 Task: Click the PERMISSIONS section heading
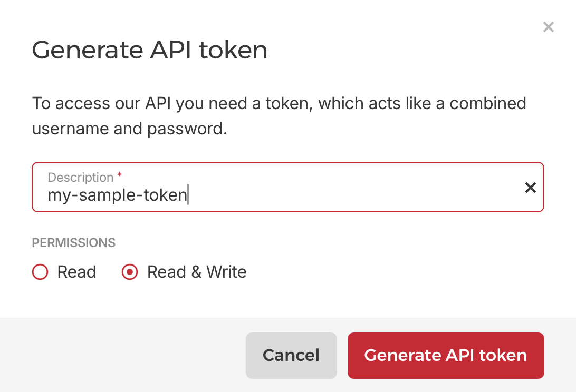tap(73, 243)
